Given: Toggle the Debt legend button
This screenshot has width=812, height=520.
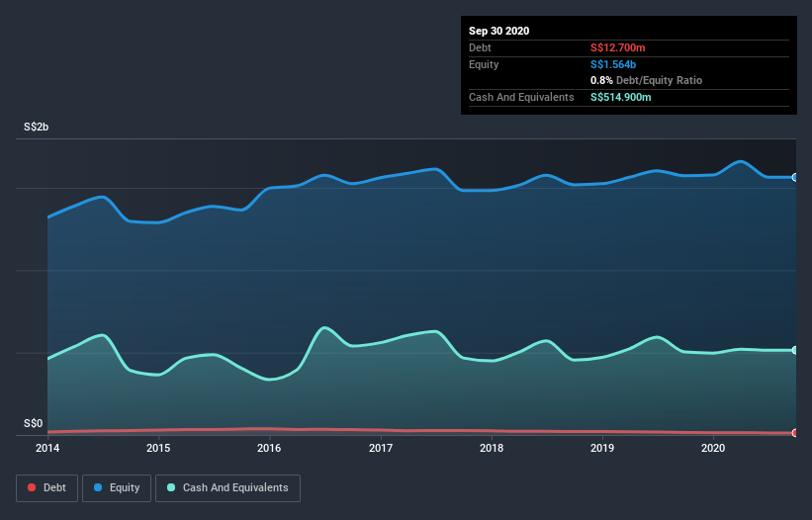Looking at the screenshot, I should (x=46, y=488).
